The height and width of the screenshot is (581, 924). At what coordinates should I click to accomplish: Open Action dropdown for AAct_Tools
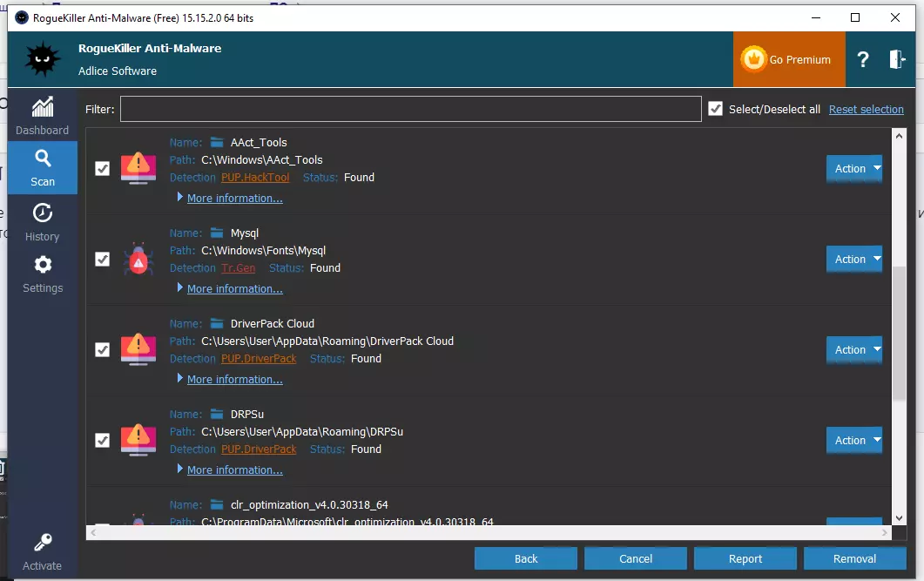click(x=853, y=168)
